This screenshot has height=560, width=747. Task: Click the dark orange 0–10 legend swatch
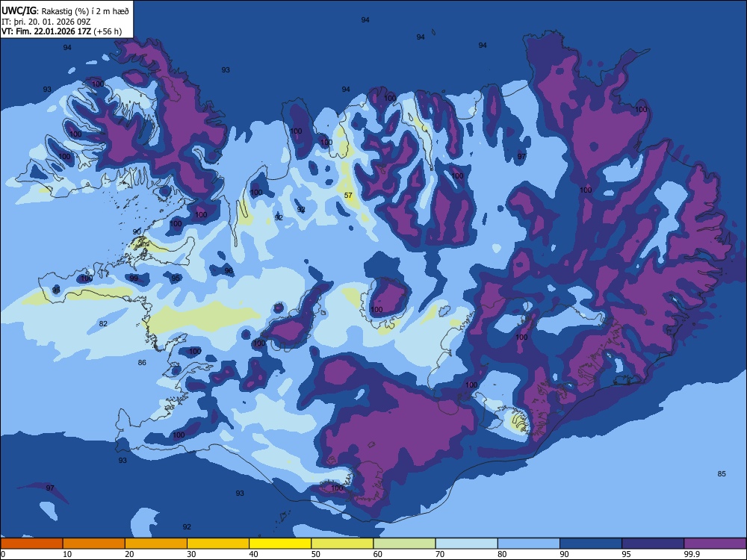[31, 544]
